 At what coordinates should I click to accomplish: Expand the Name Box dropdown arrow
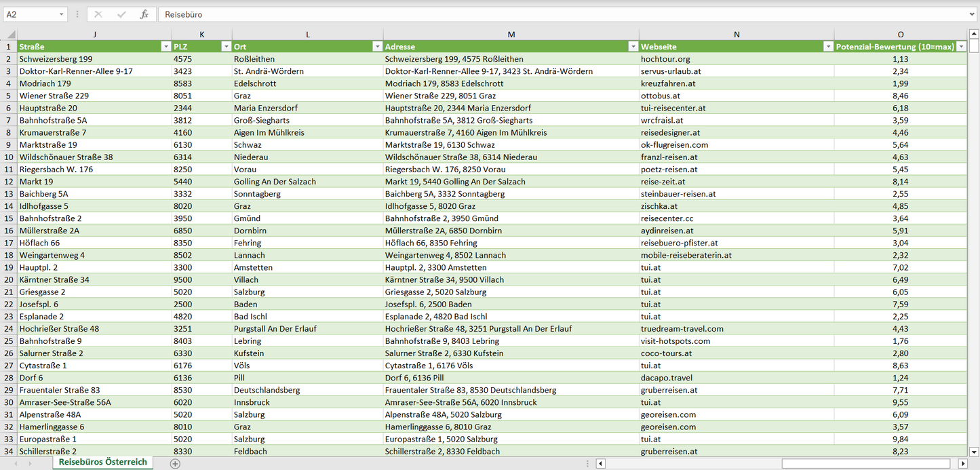pos(61,14)
